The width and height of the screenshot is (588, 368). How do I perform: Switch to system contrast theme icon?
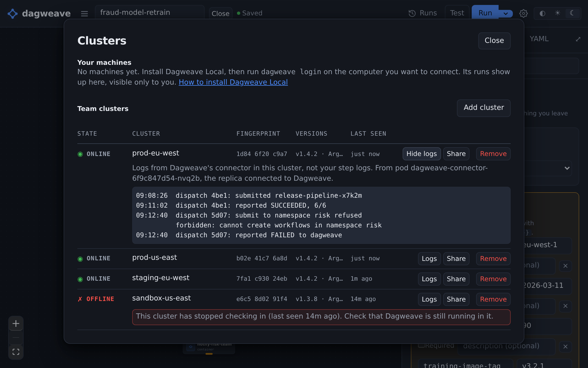click(x=542, y=13)
